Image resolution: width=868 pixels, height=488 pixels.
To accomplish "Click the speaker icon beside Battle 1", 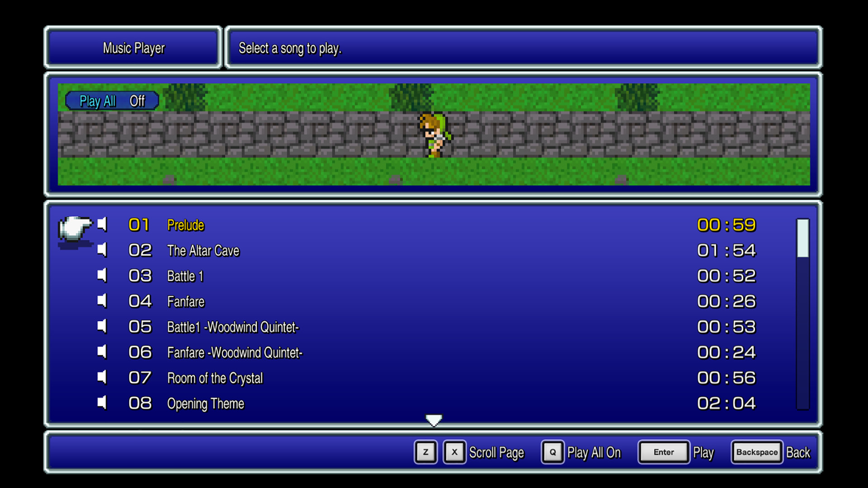I will pyautogui.click(x=102, y=275).
